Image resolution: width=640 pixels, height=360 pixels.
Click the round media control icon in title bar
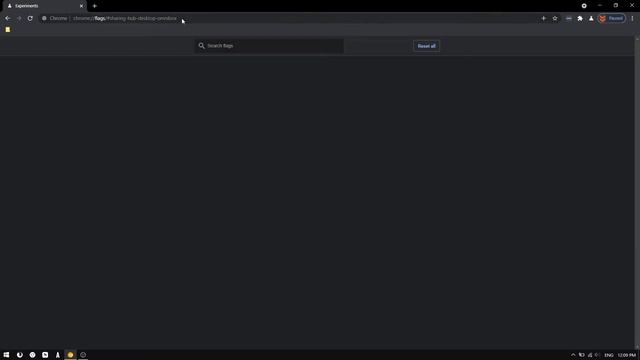pyautogui.click(x=584, y=6)
